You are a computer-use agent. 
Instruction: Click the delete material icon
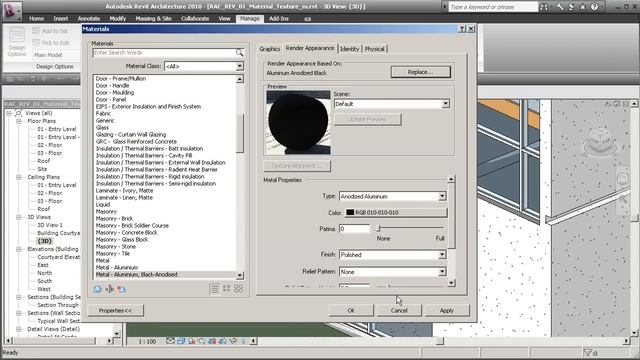[121, 289]
